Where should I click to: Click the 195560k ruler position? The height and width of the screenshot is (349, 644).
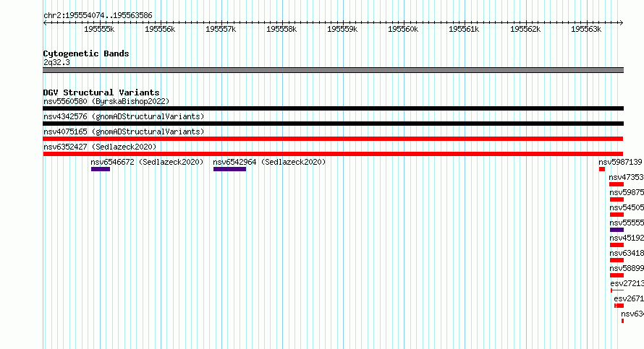click(x=403, y=29)
